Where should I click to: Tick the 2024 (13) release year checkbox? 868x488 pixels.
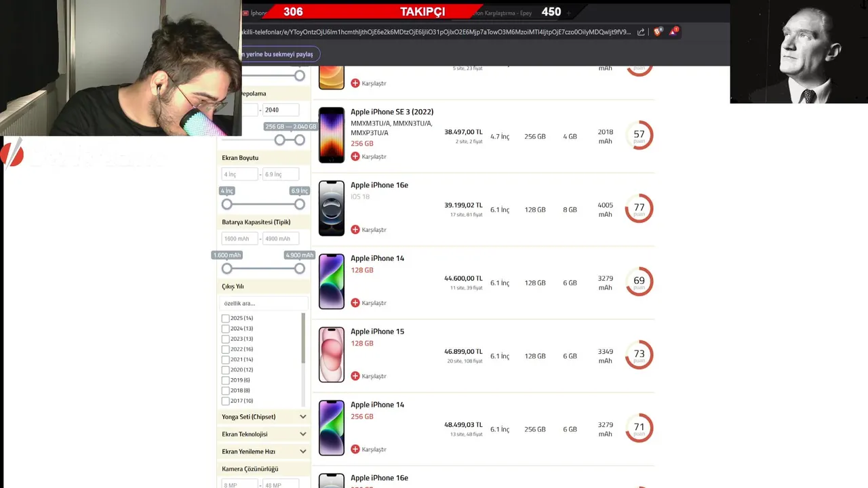[x=225, y=329]
